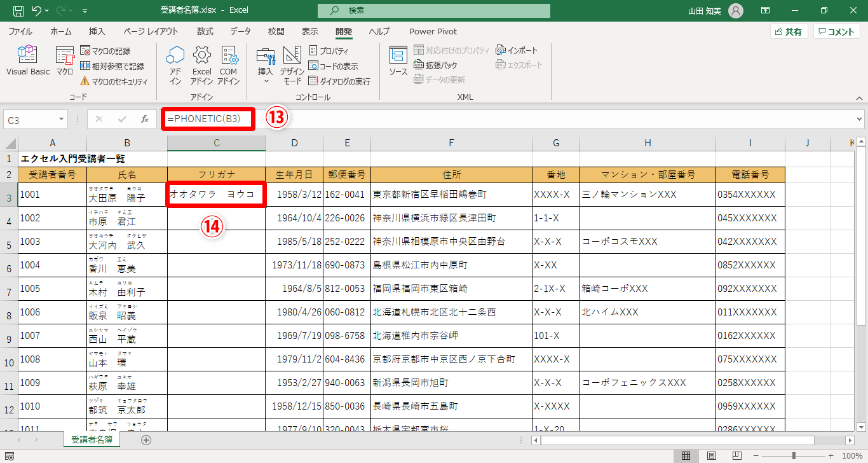Open COM アドイン manager
Screen dimensions: 868x463
(x=228, y=66)
